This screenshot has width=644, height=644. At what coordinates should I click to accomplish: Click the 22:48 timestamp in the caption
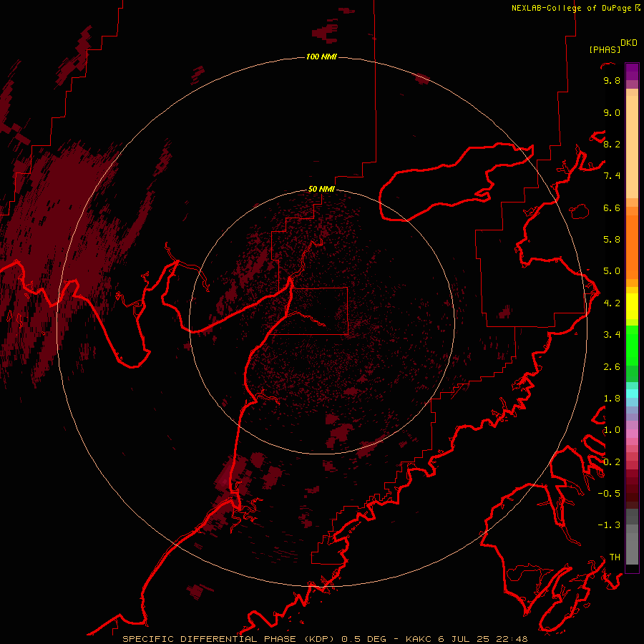pyautogui.click(x=512, y=639)
